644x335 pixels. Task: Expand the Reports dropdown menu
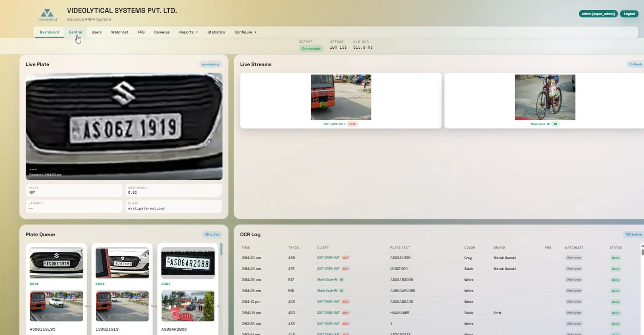[x=188, y=32]
